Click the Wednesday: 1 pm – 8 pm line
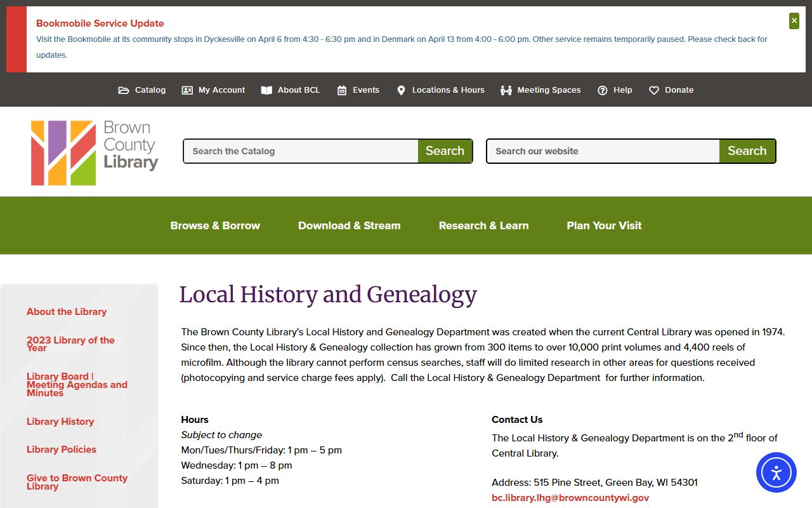This screenshot has height=508, width=812. click(237, 465)
